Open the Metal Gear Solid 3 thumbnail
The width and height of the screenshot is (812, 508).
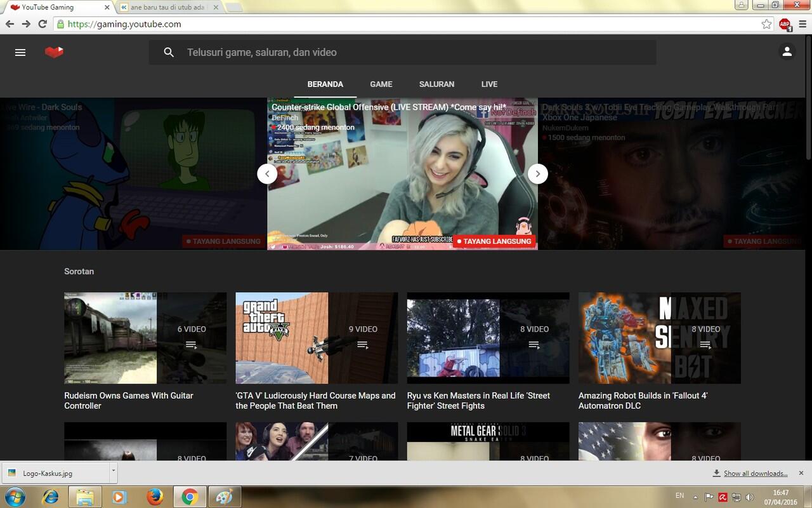(488, 441)
